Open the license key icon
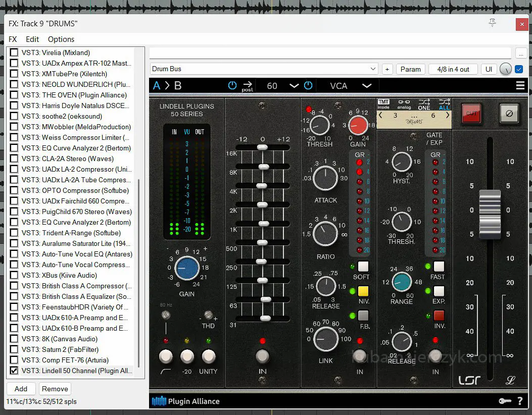This screenshot has height=415, width=532. tap(505, 401)
